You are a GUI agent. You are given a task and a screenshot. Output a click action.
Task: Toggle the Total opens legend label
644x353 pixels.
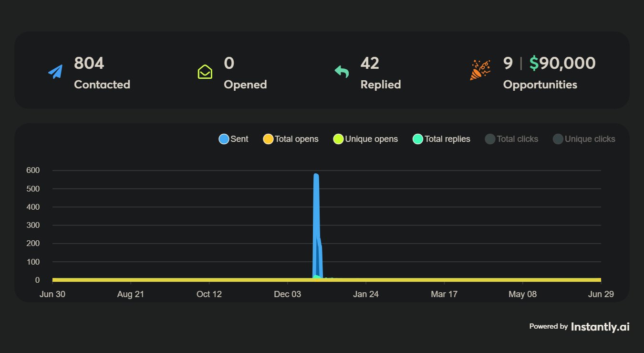pyautogui.click(x=297, y=139)
